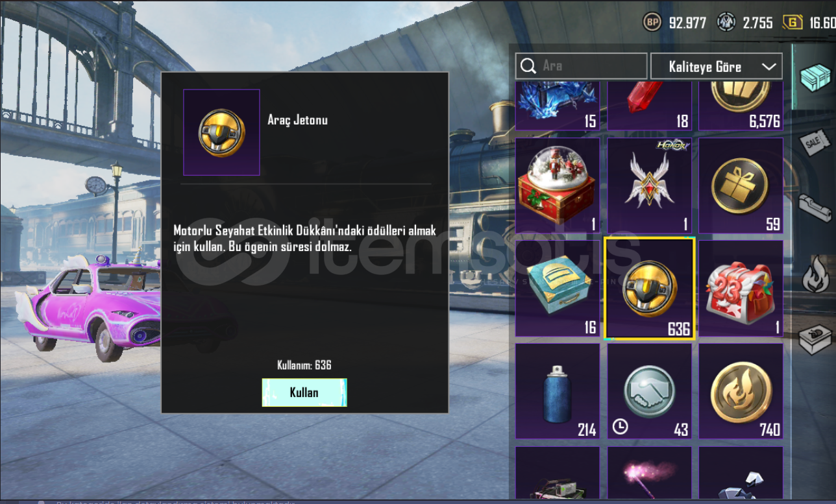836x504 pixels.
Task: Select the red 23 anniversary chest
Action: point(741,288)
